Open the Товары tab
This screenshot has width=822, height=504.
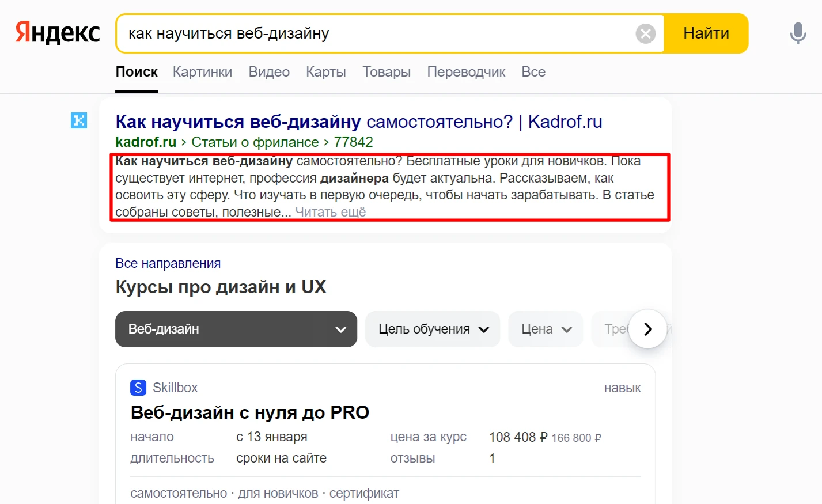(x=387, y=71)
